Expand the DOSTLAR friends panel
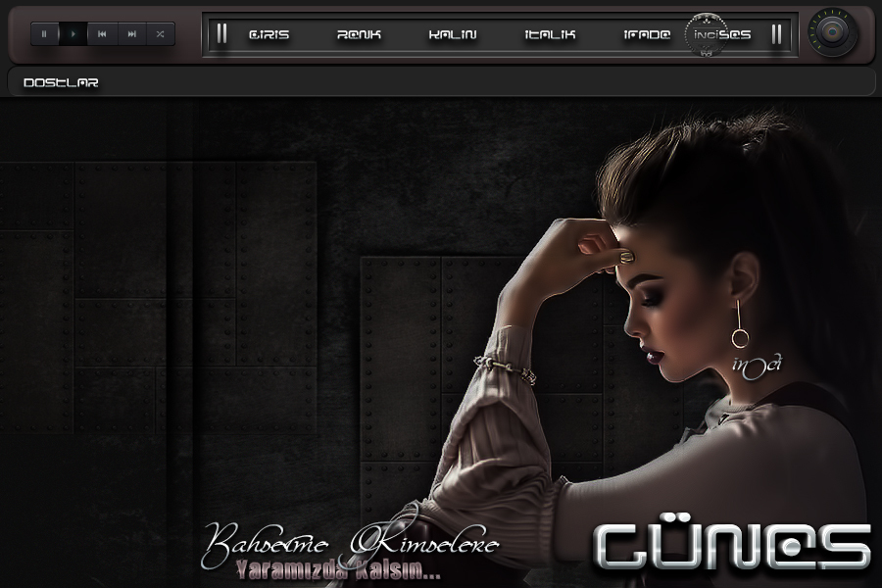Screen dimensions: 882x588 pyautogui.click(x=61, y=83)
